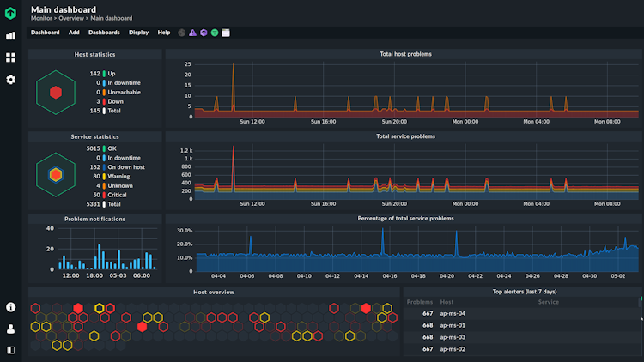Open the User profile sidebar icon
Screen dimensions: 644x362
[10, 329]
